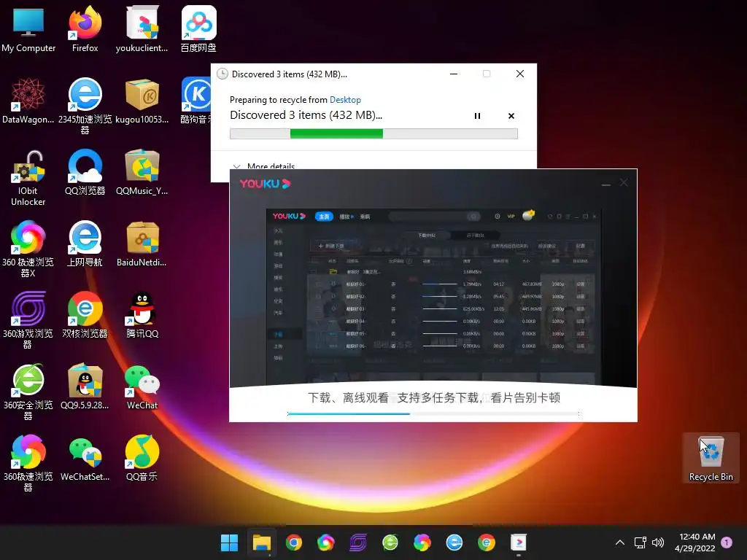The image size is (747, 560).
Task: Minimize the Discovered 3 items dialog
Action: pos(454,74)
